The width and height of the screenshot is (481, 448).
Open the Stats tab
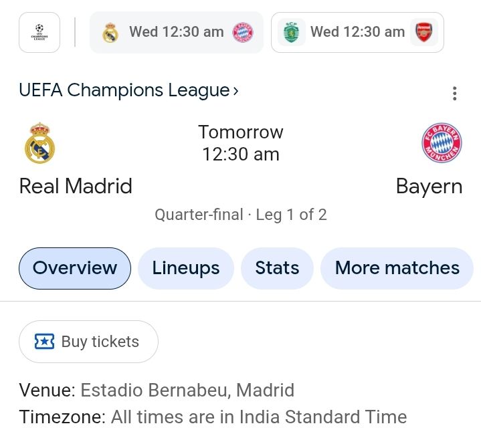pyautogui.click(x=277, y=268)
